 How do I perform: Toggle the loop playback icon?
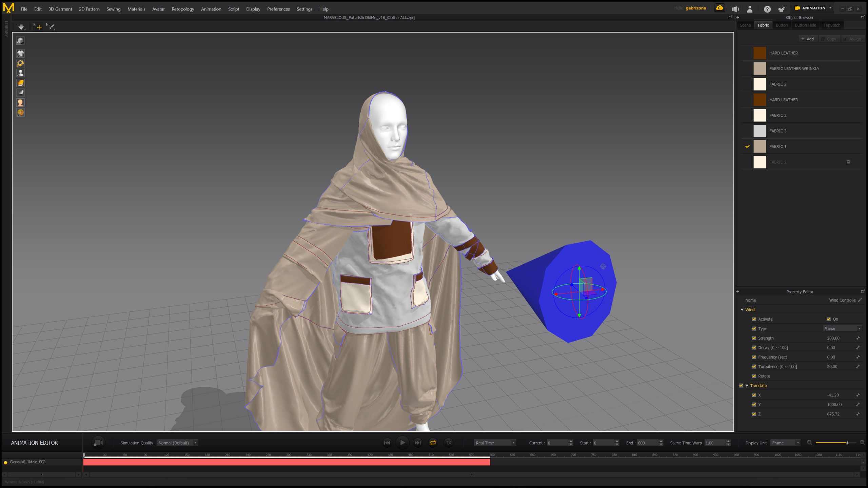(x=433, y=443)
